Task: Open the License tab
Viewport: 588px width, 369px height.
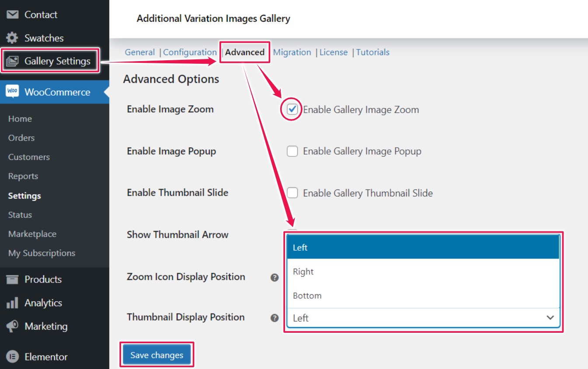Action: pos(334,52)
